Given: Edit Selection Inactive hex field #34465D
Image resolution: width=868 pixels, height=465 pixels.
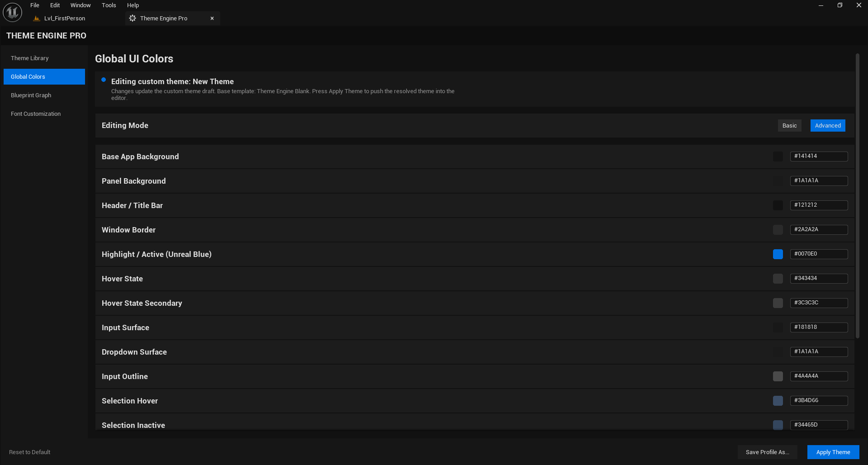Looking at the screenshot, I should click(x=819, y=425).
